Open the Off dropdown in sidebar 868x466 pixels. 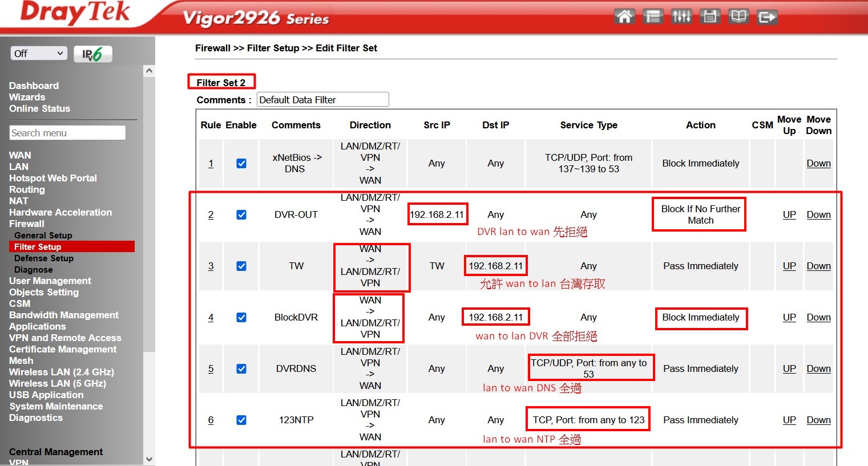[x=39, y=54]
